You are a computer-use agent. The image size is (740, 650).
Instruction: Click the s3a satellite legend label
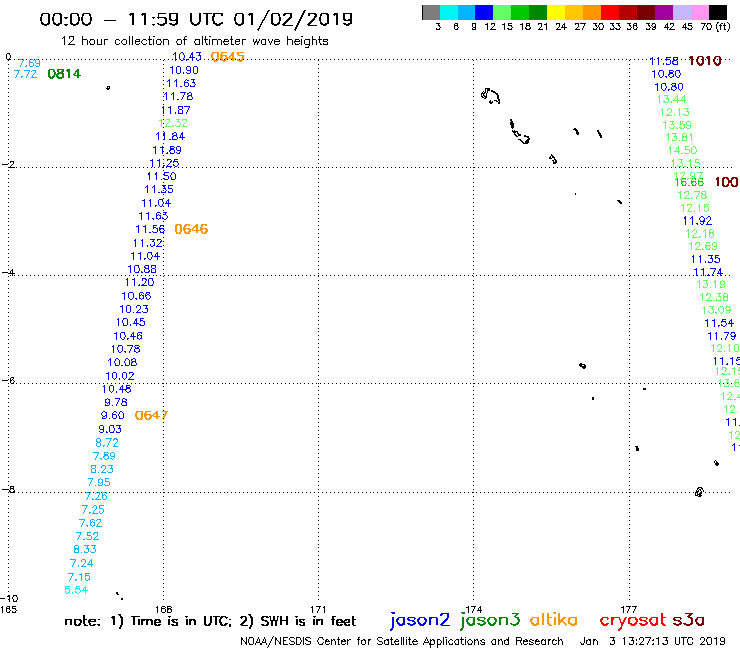(x=689, y=620)
